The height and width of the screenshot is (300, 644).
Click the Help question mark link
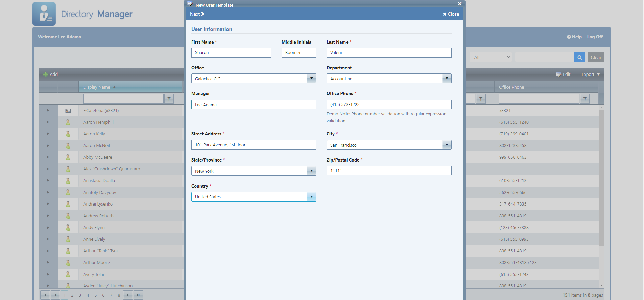574,37
